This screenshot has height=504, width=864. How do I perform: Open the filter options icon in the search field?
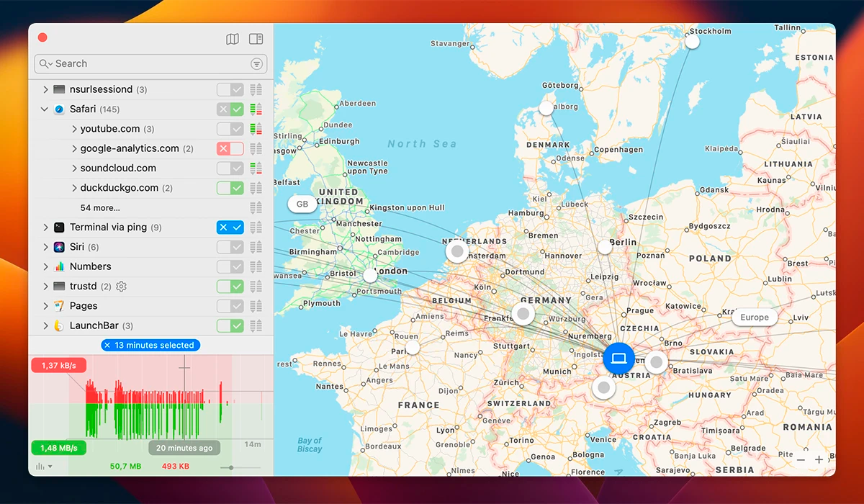point(256,64)
